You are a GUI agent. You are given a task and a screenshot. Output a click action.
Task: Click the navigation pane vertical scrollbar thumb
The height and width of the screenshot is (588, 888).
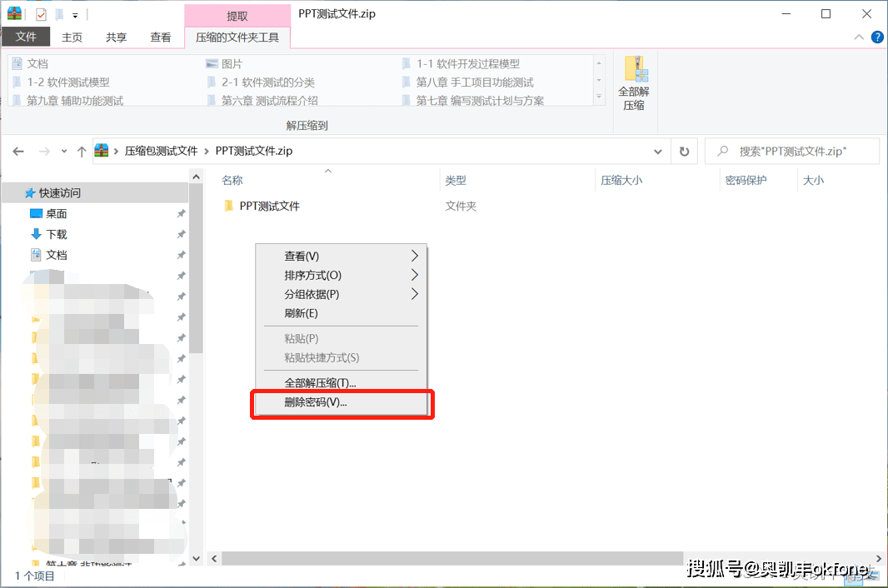(196, 269)
